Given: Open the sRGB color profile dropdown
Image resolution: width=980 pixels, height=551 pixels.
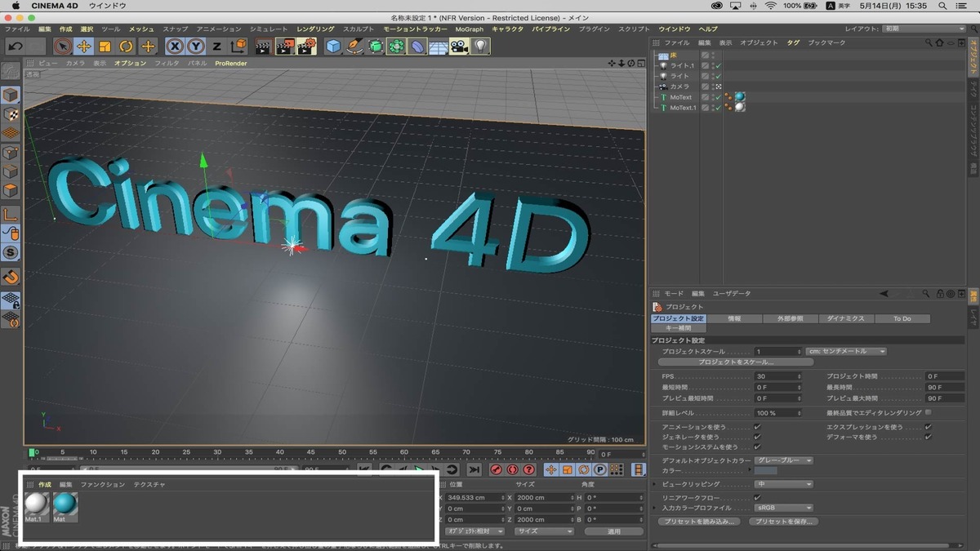Looking at the screenshot, I should 784,508.
